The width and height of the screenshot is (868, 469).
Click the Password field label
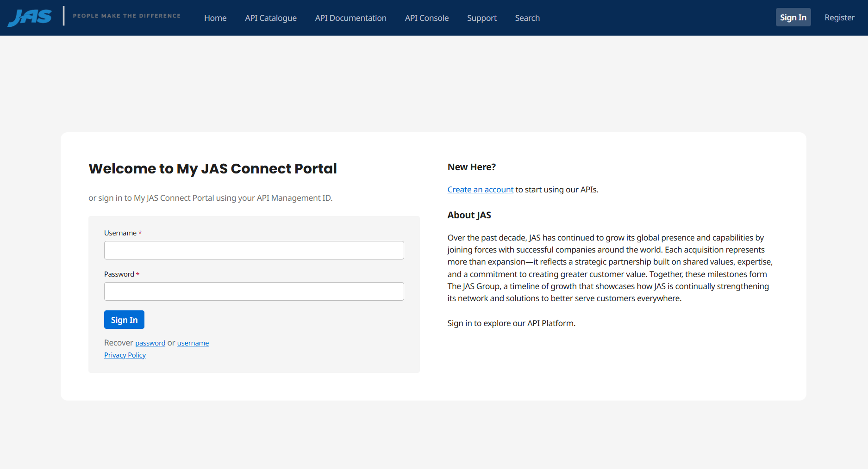119,274
